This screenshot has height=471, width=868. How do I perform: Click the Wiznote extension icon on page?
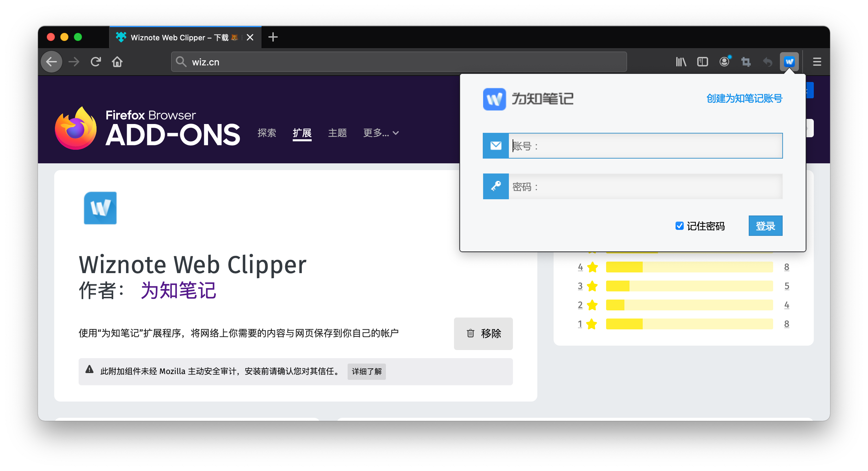pyautogui.click(x=100, y=208)
